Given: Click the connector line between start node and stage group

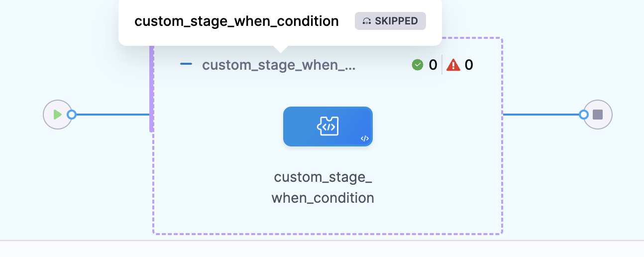Looking at the screenshot, I should [112, 115].
